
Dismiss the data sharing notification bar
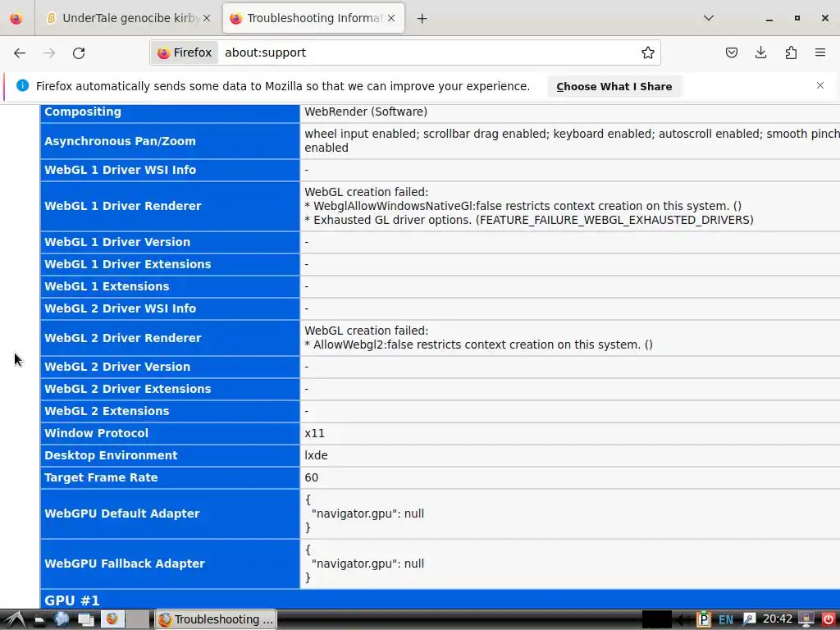click(x=820, y=85)
